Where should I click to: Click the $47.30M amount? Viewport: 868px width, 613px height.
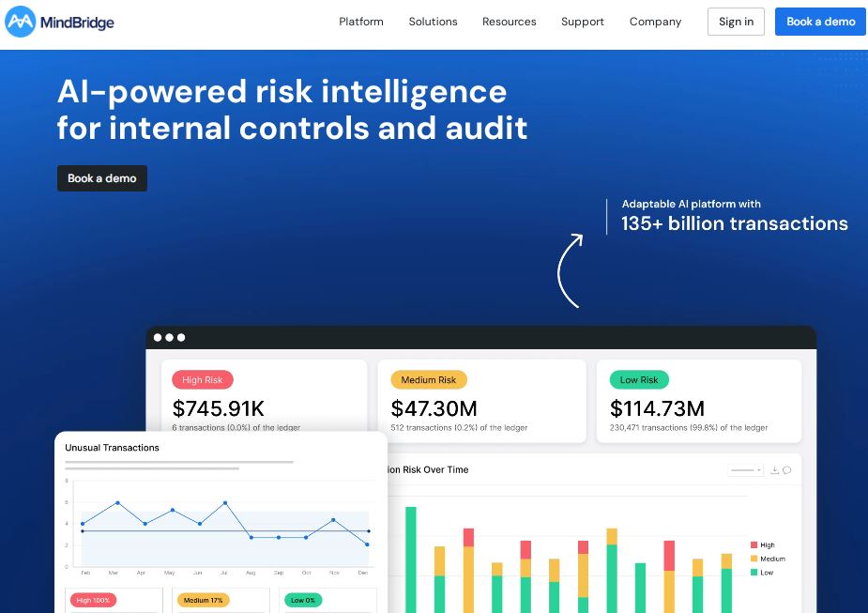[434, 408]
